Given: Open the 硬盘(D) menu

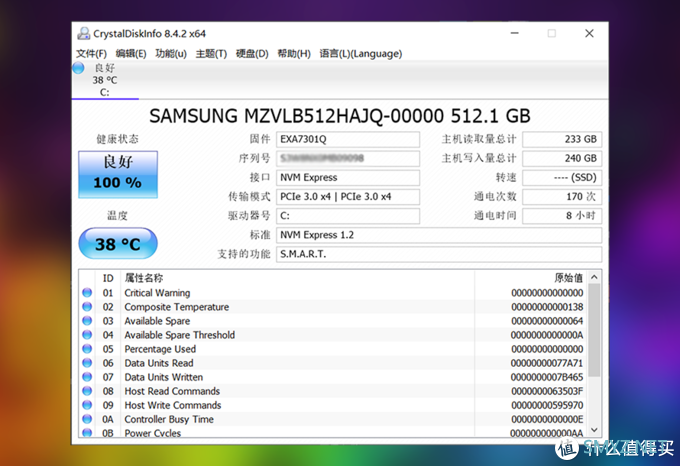Looking at the screenshot, I should (x=252, y=54).
